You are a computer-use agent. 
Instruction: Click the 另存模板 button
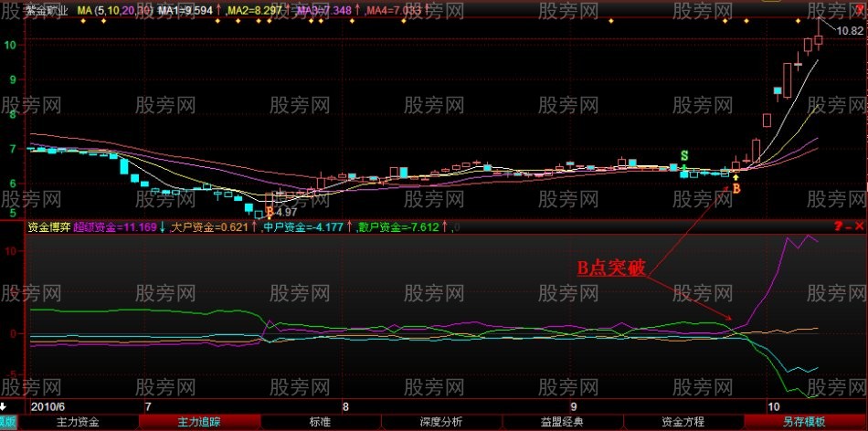point(804,422)
